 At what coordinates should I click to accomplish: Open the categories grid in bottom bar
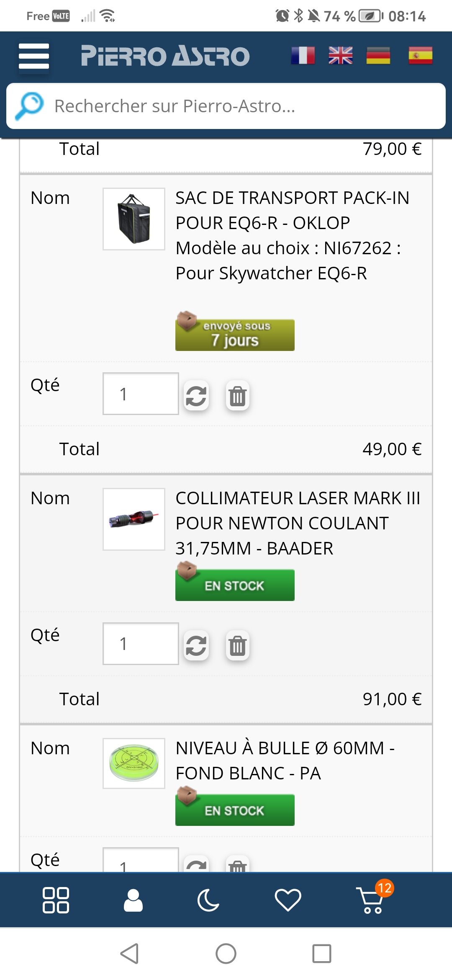[56, 900]
